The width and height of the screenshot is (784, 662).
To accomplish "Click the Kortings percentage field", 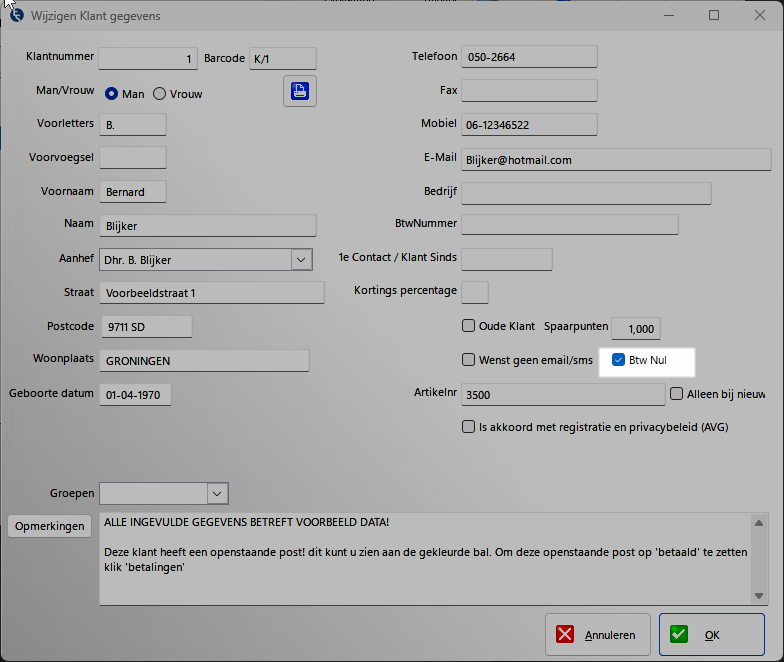I will [474, 293].
